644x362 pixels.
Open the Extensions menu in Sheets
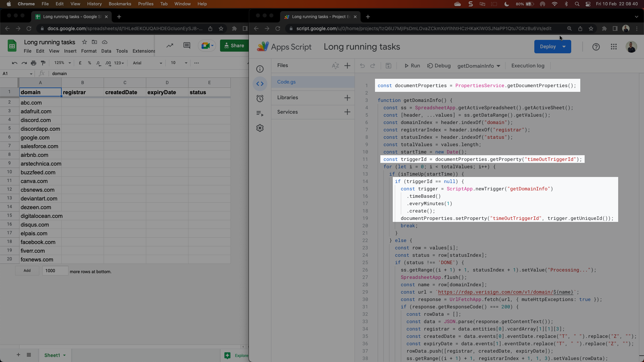144,51
